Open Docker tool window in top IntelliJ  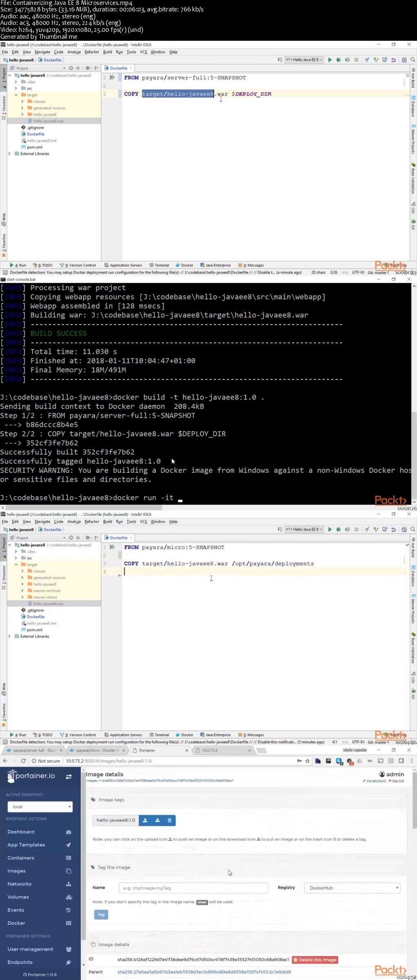(x=184, y=265)
